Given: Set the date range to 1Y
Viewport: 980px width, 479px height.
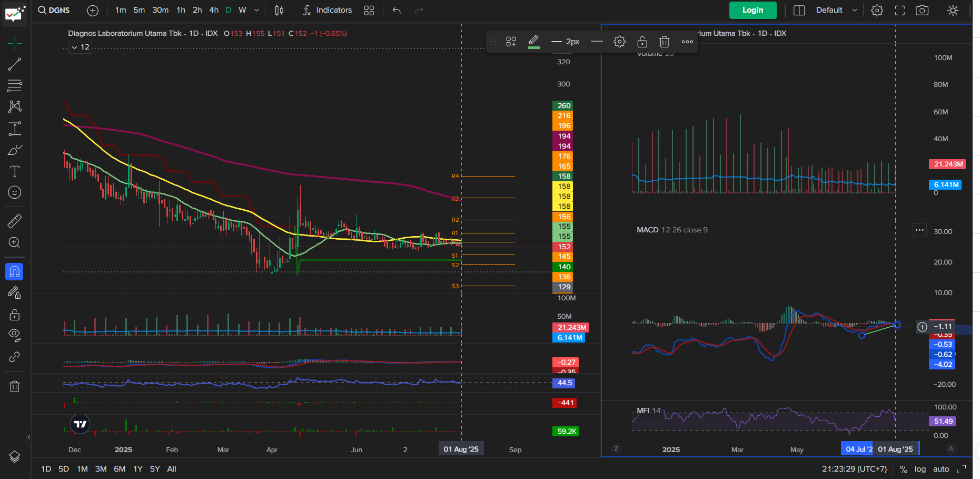Looking at the screenshot, I should point(138,469).
